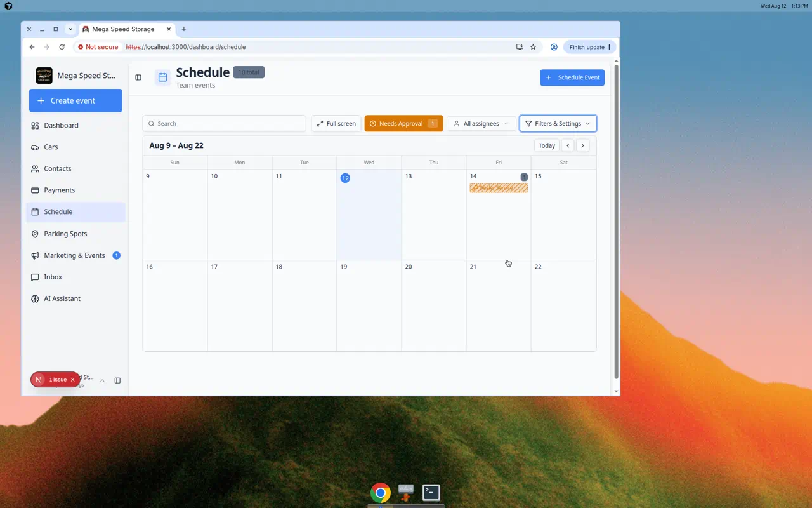812x508 pixels.
Task: Click the calendar icon beside Schedule title
Action: point(162,77)
